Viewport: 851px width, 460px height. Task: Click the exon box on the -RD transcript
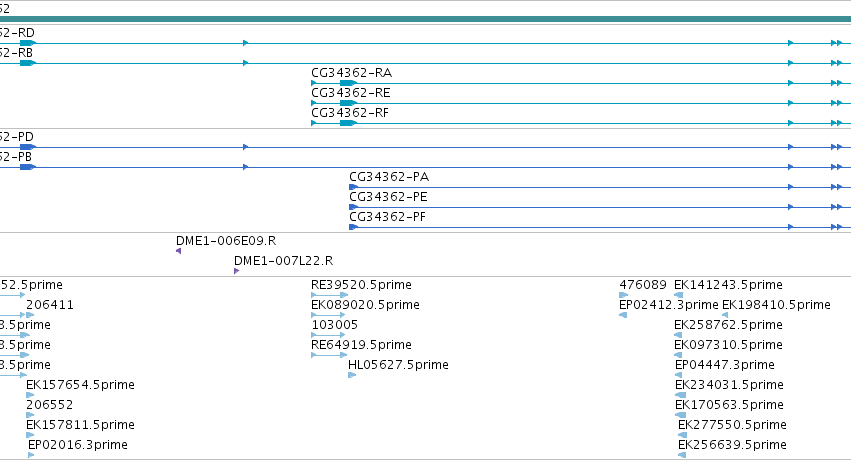click(x=28, y=43)
